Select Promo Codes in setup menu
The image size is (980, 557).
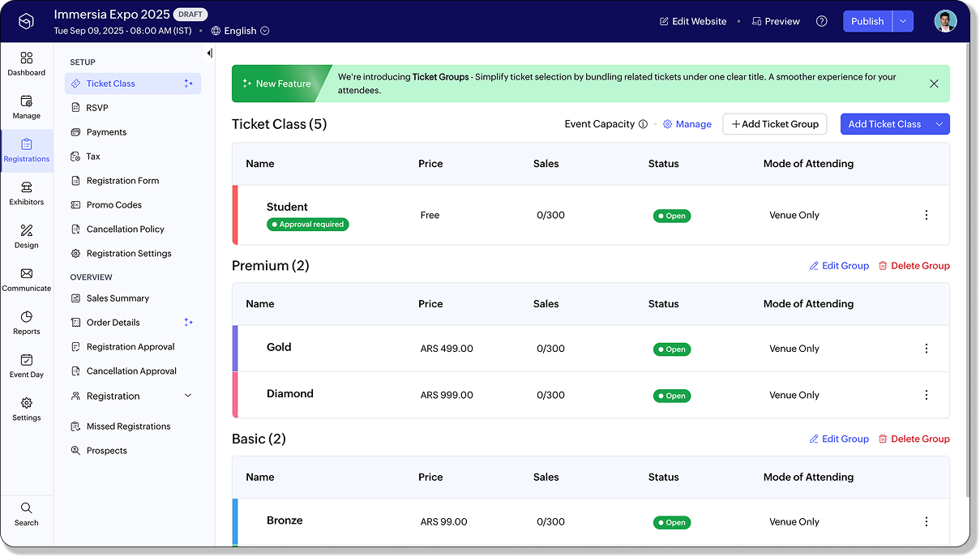pos(113,205)
